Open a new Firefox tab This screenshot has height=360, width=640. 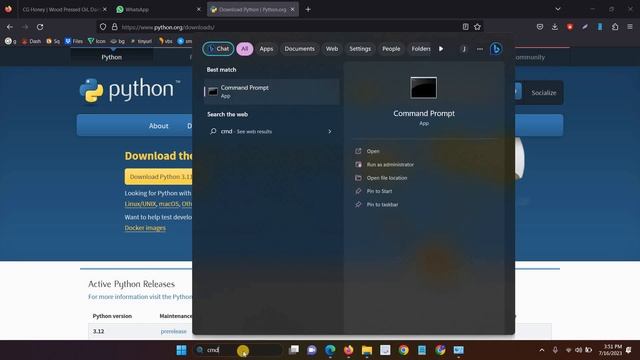coord(308,9)
